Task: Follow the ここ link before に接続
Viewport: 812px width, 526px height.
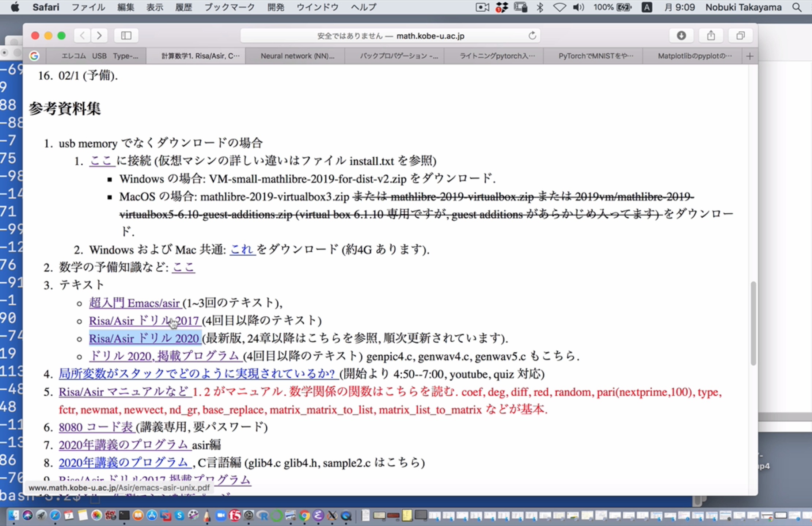Action: 102,161
